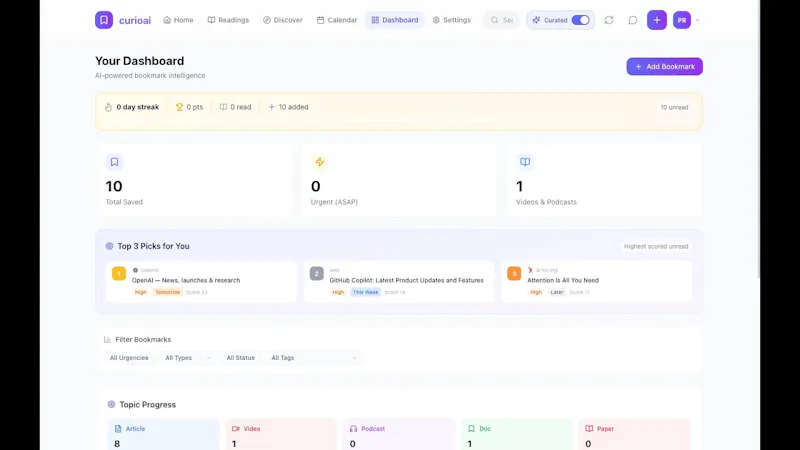Click the Paper open-book icon
This screenshot has width=800, height=450.
pyautogui.click(x=589, y=429)
